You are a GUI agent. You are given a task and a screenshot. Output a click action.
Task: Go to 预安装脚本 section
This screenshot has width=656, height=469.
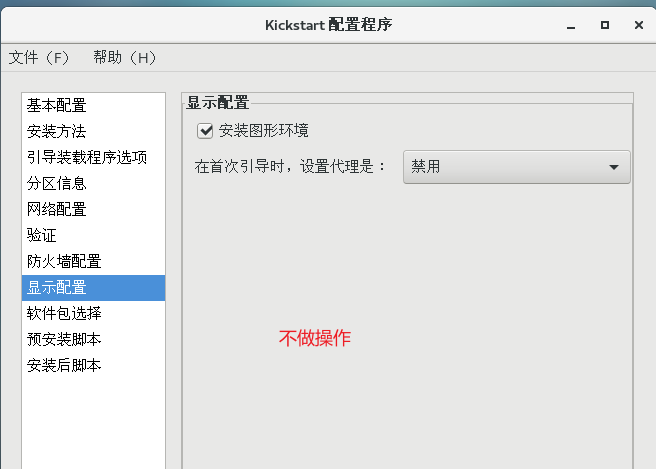93,339
